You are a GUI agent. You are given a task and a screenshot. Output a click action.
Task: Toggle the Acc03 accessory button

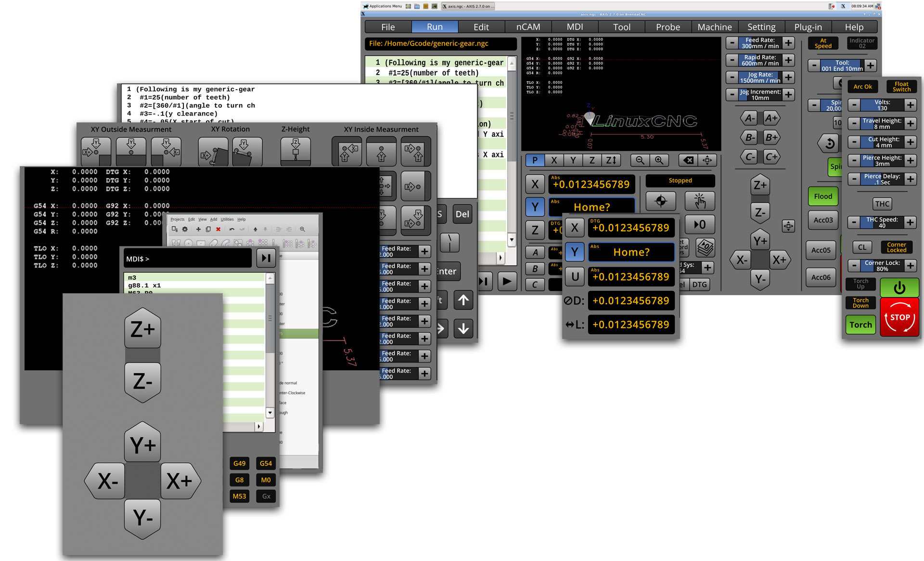[x=823, y=220]
